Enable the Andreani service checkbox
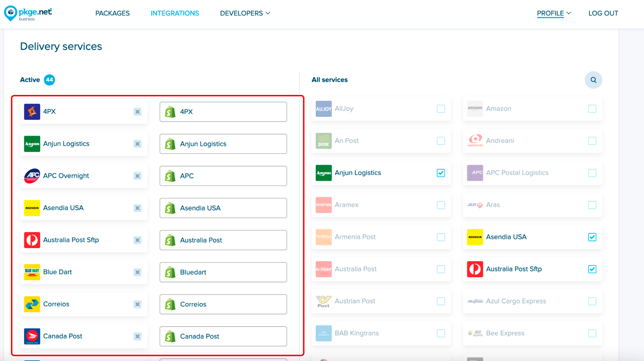 coord(592,141)
